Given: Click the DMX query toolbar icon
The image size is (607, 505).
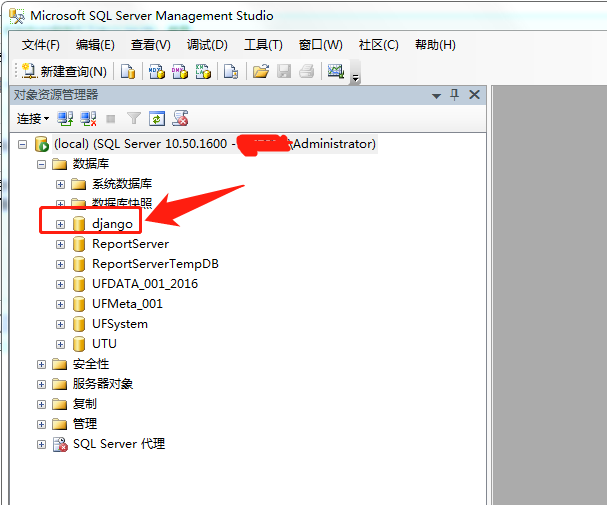Looking at the screenshot, I should click(180, 71).
